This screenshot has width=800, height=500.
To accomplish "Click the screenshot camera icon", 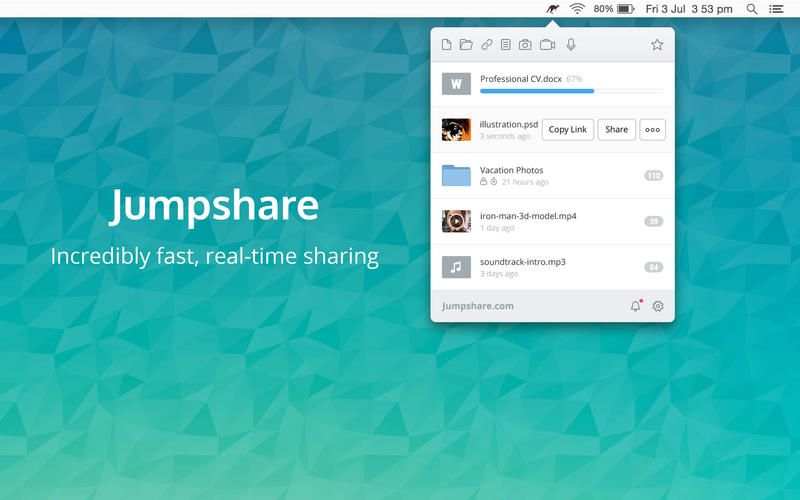I will [x=525, y=44].
